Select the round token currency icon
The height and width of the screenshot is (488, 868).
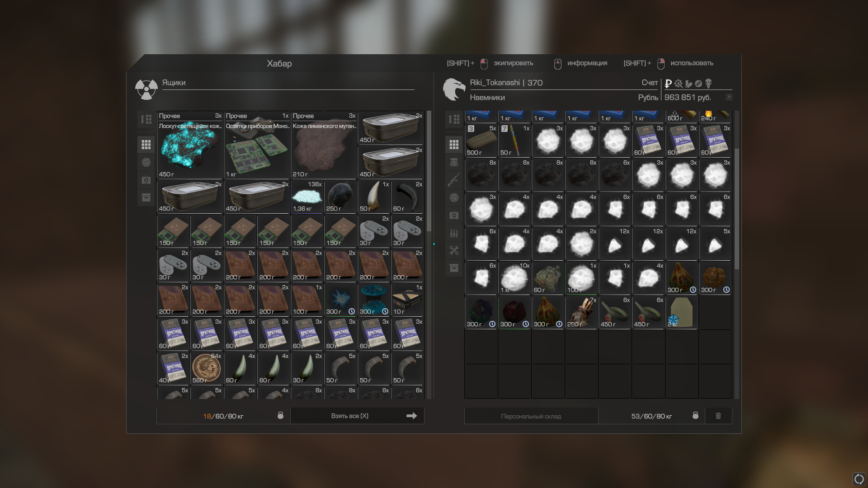[x=698, y=84]
